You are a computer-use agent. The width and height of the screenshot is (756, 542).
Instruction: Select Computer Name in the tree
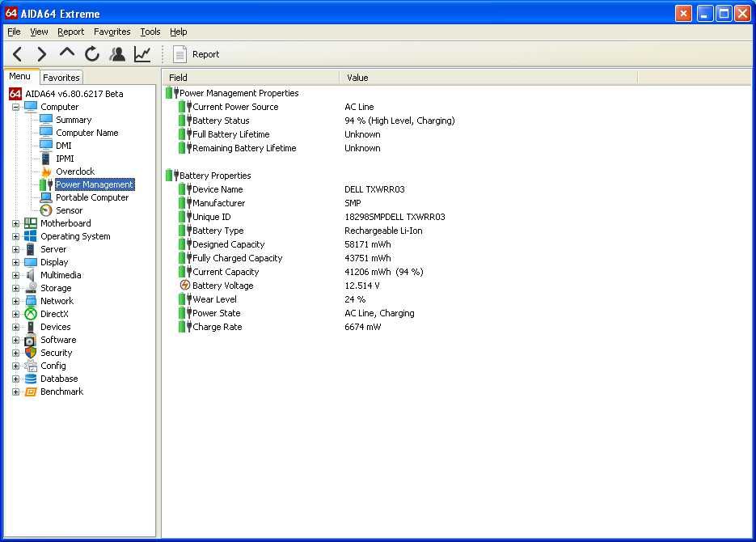tap(87, 133)
